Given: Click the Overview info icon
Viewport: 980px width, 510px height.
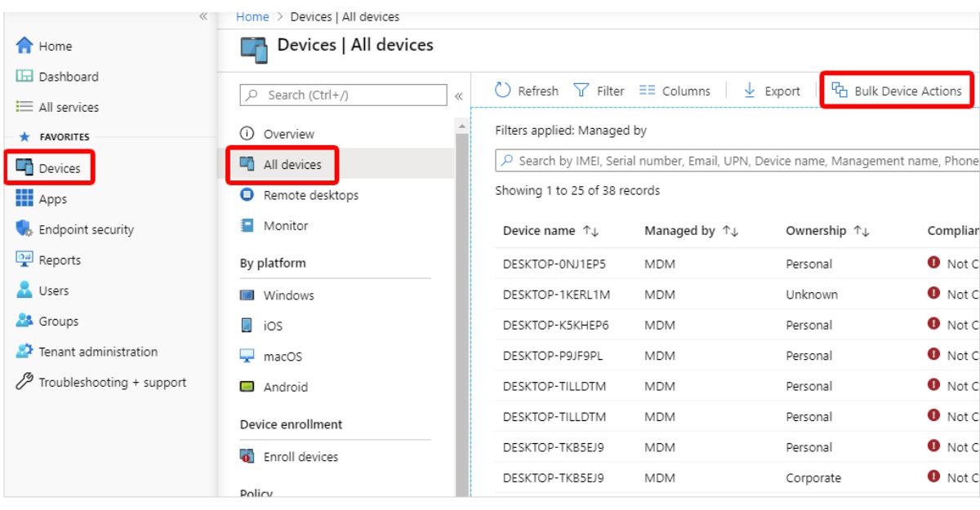Looking at the screenshot, I should click(247, 134).
